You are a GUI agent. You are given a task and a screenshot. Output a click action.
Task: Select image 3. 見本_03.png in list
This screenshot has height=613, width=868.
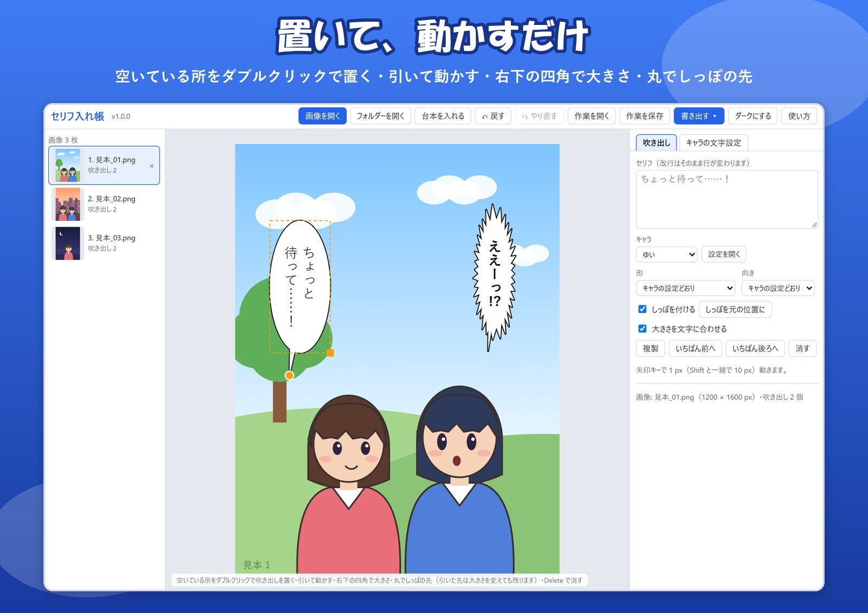104,243
